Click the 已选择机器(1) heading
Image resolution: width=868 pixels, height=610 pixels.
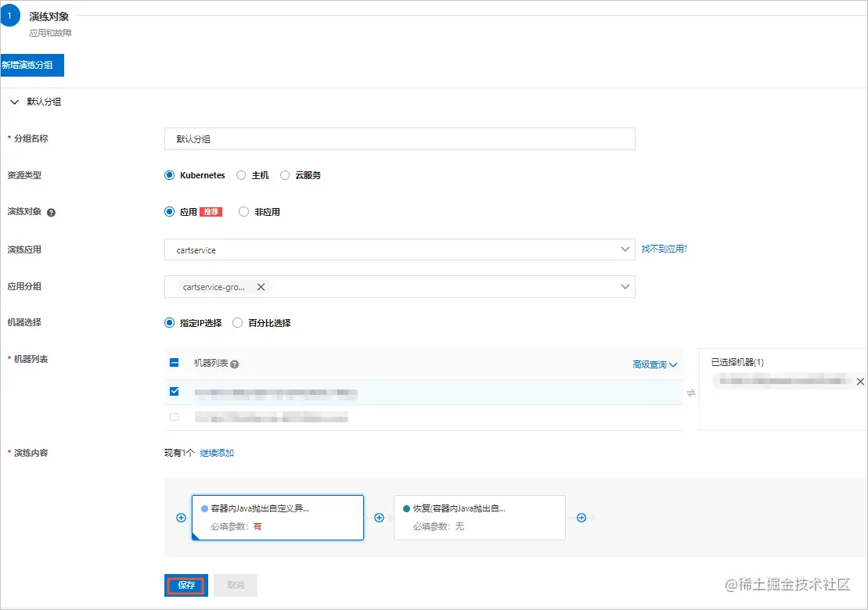pos(737,362)
